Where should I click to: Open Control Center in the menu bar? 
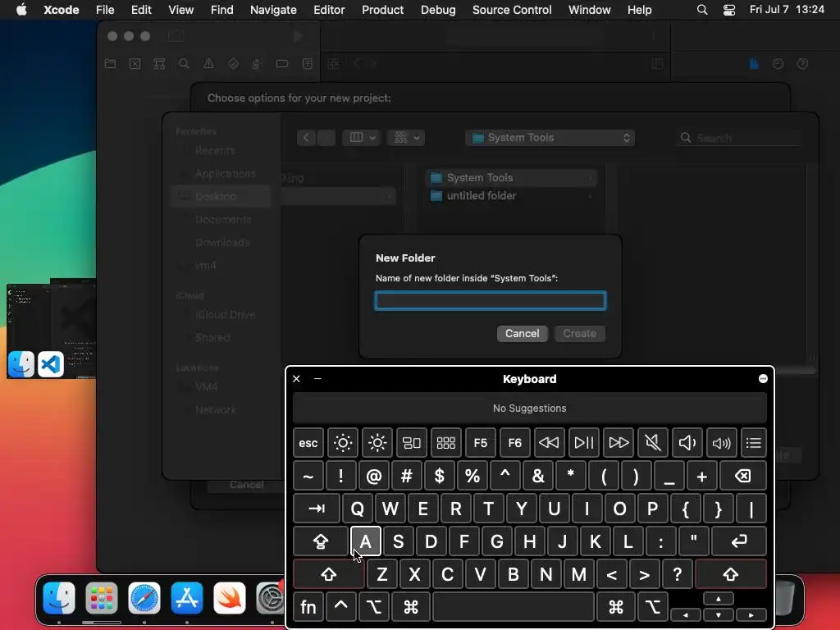click(729, 10)
